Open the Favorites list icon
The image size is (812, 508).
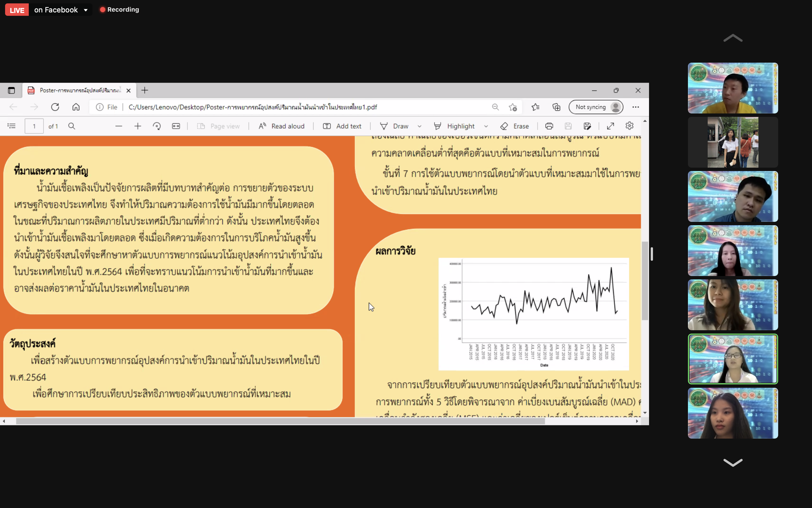(535, 107)
